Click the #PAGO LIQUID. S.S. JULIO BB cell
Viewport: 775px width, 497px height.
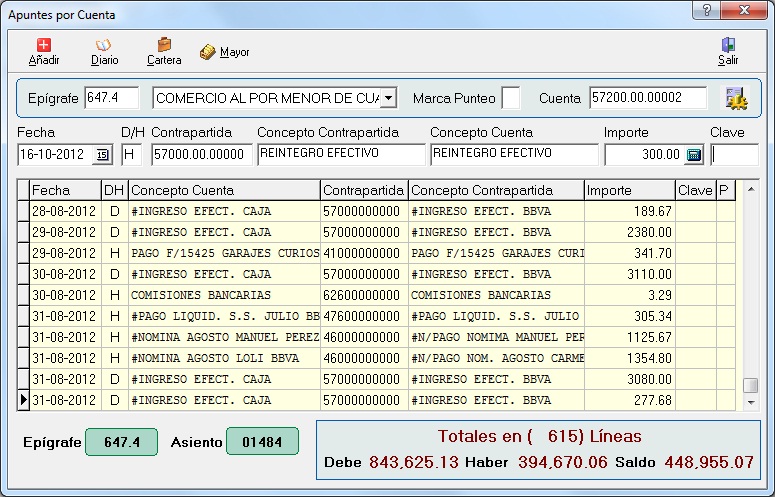point(224,316)
